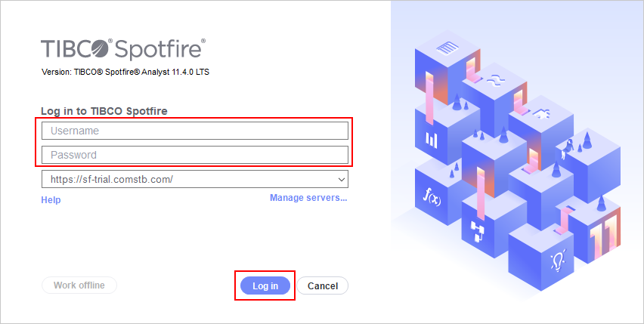Click the lightbulb icon on bottom cube
644x324 pixels.
558,260
